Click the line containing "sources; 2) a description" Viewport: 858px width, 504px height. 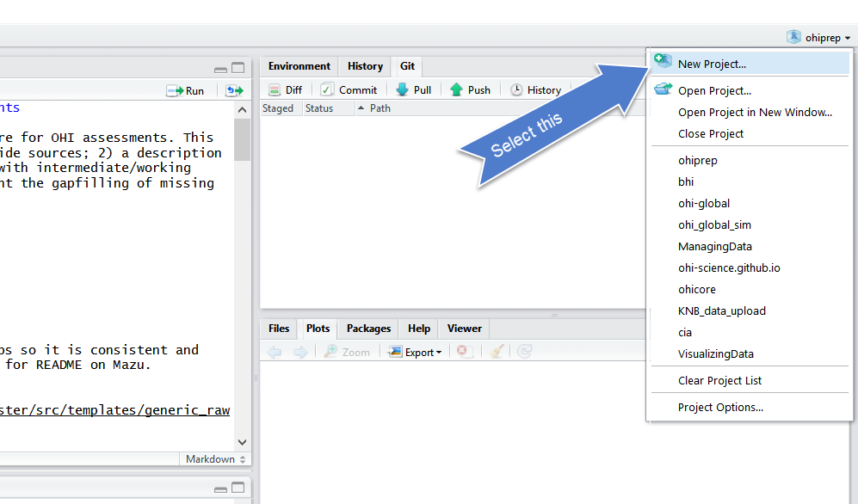point(111,152)
